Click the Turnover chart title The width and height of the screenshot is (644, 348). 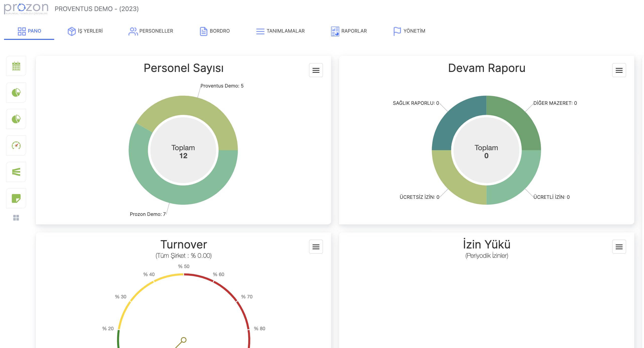pos(183,244)
